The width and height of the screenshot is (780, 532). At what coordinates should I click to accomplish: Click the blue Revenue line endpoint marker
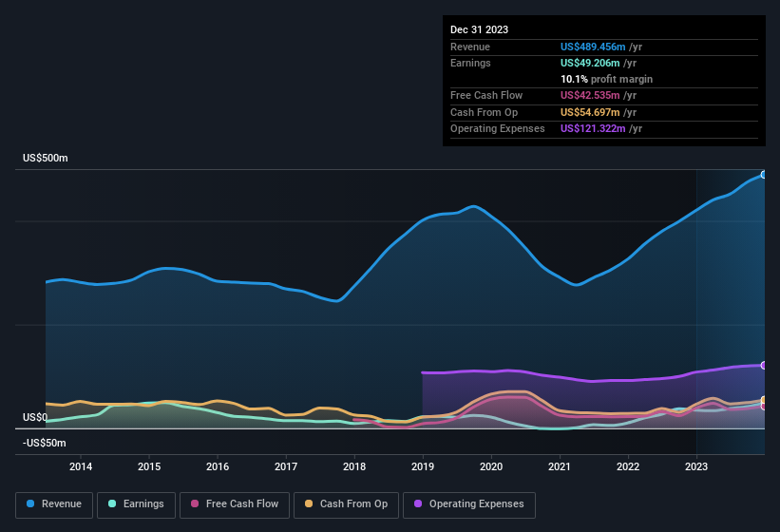[763, 175]
